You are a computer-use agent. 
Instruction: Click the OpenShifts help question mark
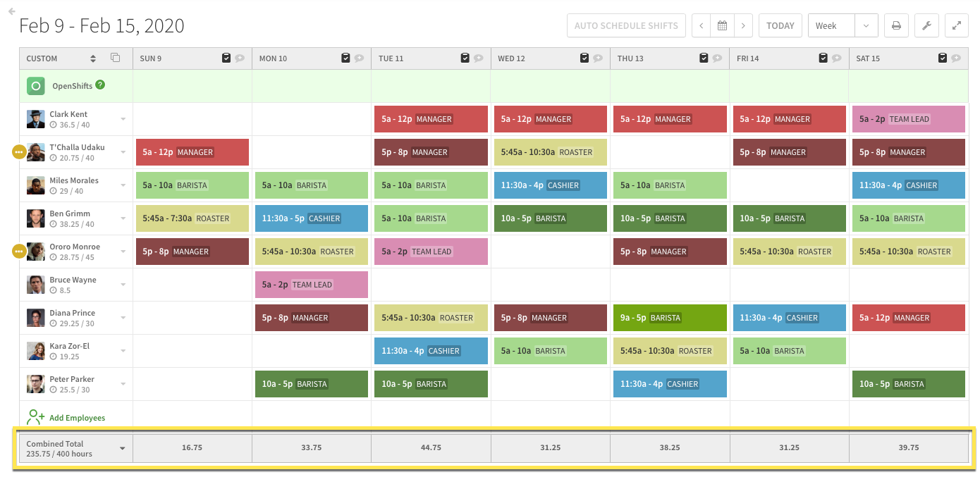(x=100, y=85)
